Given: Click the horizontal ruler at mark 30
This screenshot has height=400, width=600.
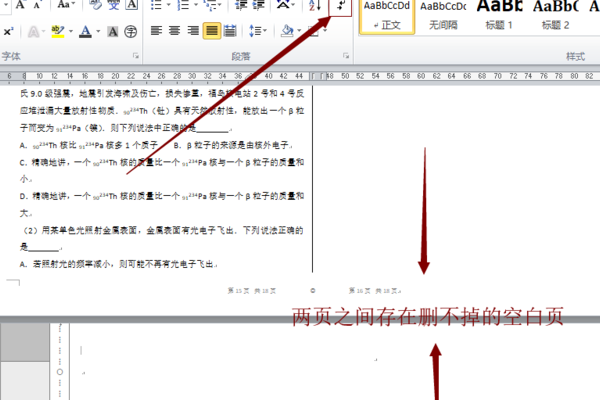Looking at the screenshot, I should tap(192, 76).
